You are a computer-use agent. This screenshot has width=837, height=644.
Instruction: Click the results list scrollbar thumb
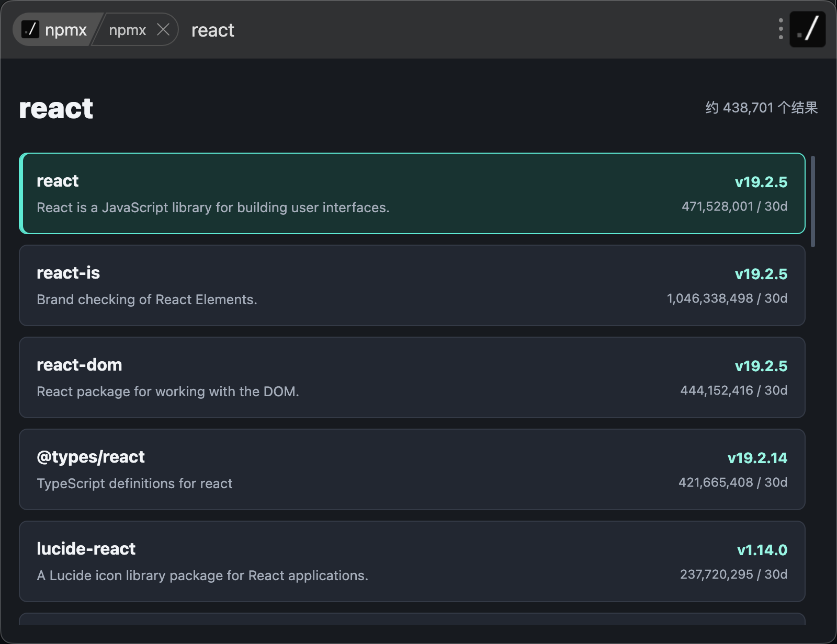(813, 201)
